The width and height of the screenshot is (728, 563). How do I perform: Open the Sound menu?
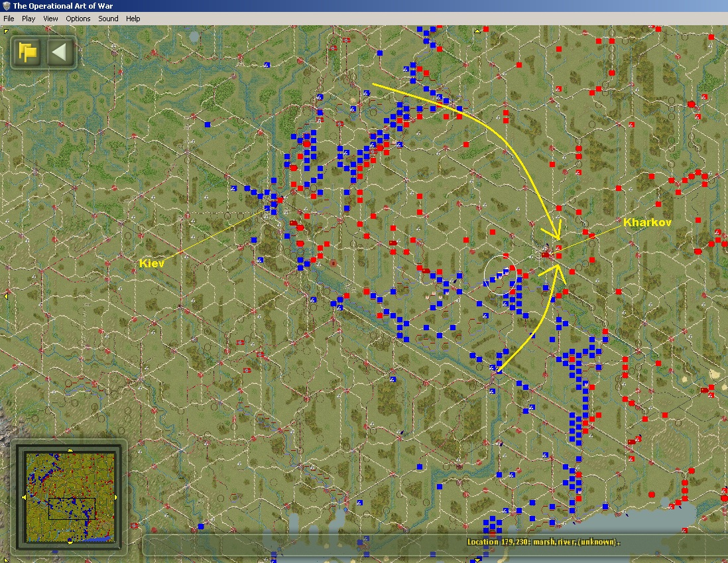pos(108,19)
